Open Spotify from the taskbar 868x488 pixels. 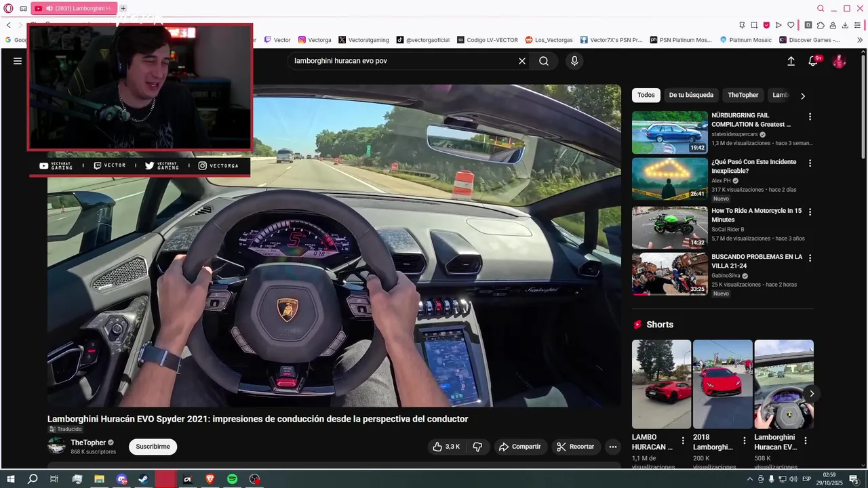coord(232,479)
